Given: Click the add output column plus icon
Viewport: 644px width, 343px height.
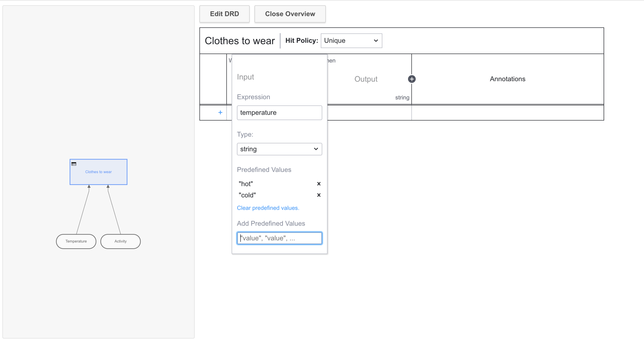Looking at the screenshot, I should pyautogui.click(x=411, y=79).
